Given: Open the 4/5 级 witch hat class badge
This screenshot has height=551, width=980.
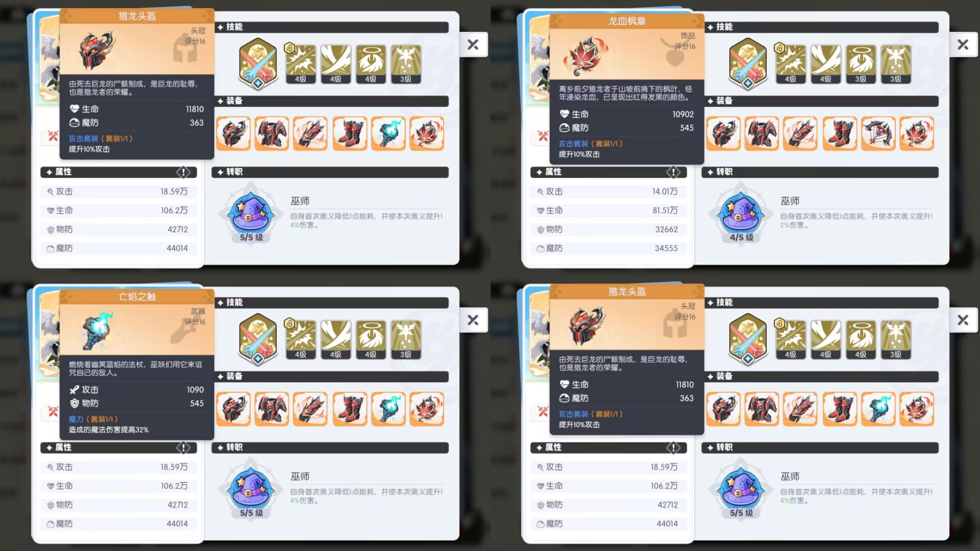Looking at the screenshot, I should click(741, 217).
